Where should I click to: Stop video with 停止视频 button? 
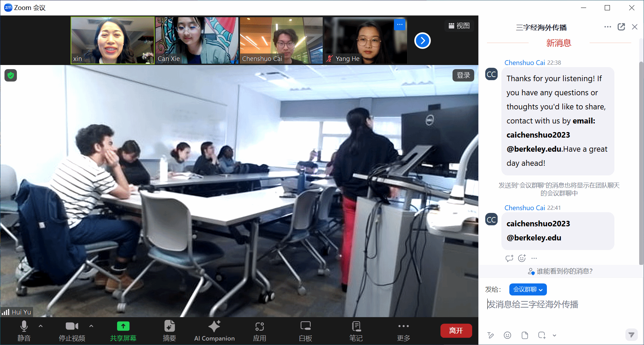(72, 331)
